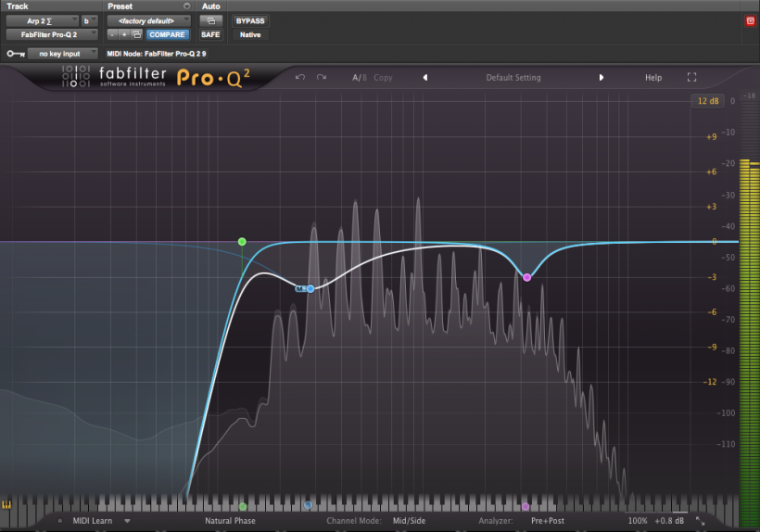Open the plugin automation enable icon
The image size is (760, 532).
[x=210, y=20]
